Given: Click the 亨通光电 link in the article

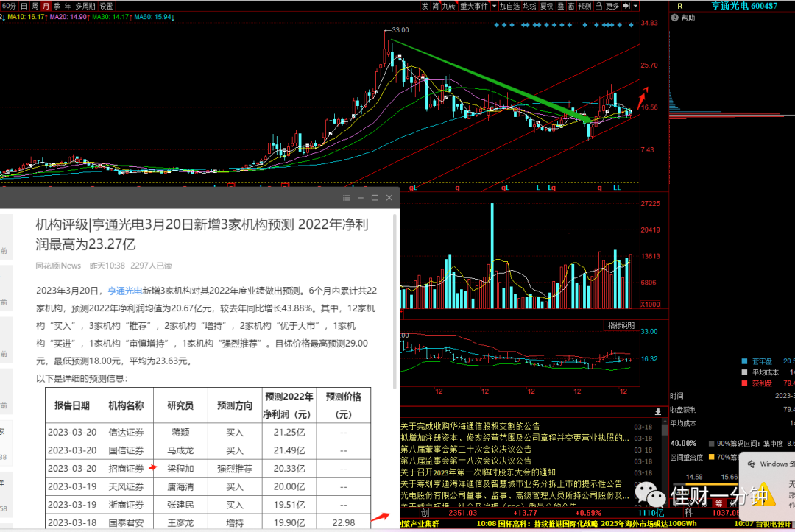Looking at the screenshot, I should pyautogui.click(x=124, y=291).
